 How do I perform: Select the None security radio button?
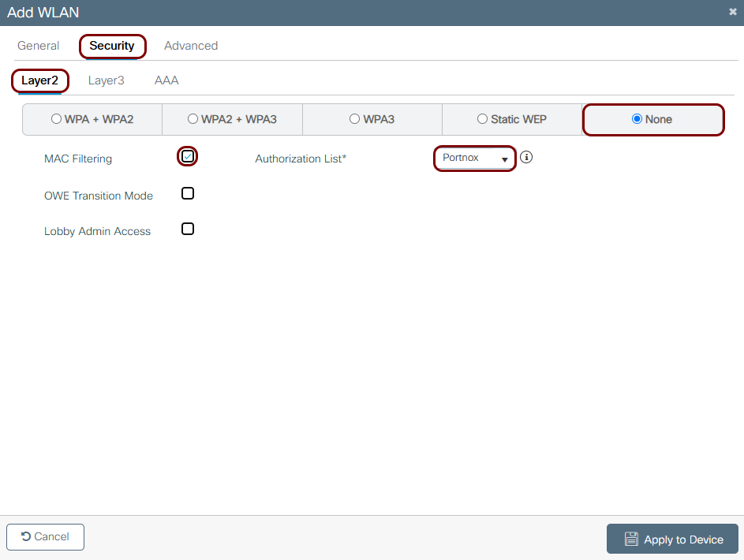[637, 119]
